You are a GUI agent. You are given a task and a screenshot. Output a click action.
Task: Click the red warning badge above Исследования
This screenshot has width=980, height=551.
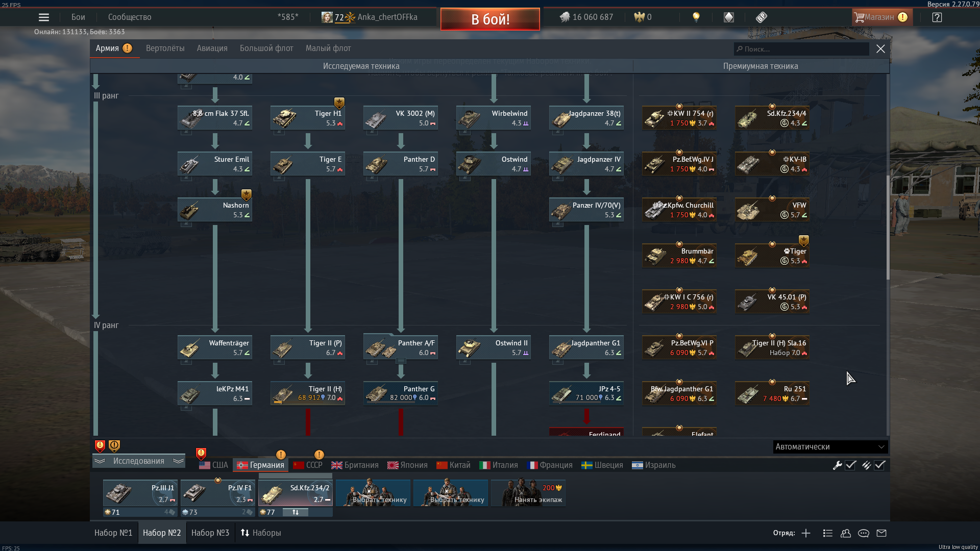100,446
